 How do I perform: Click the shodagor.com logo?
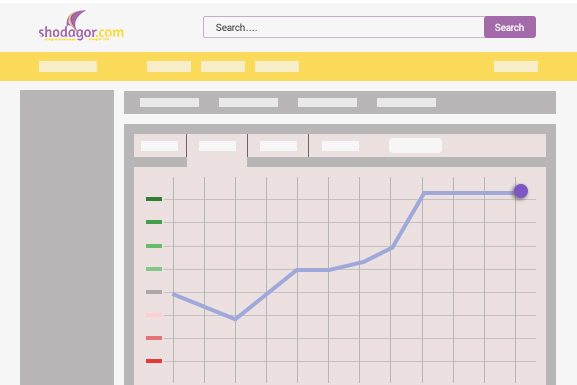81,26
